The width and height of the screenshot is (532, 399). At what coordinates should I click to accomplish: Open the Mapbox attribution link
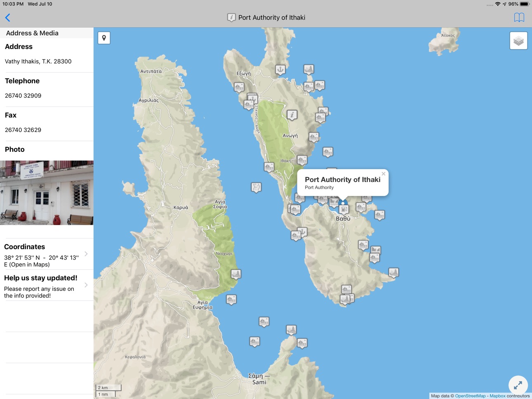pyautogui.click(x=497, y=396)
